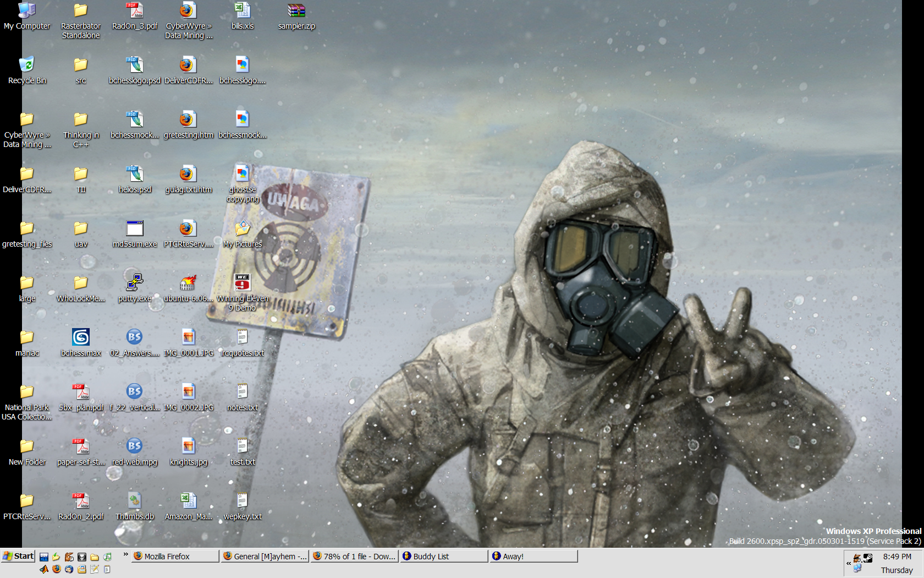Image resolution: width=924 pixels, height=578 pixels.
Task: Open the 78% of 1 file download window
Action: click(354, 556)
